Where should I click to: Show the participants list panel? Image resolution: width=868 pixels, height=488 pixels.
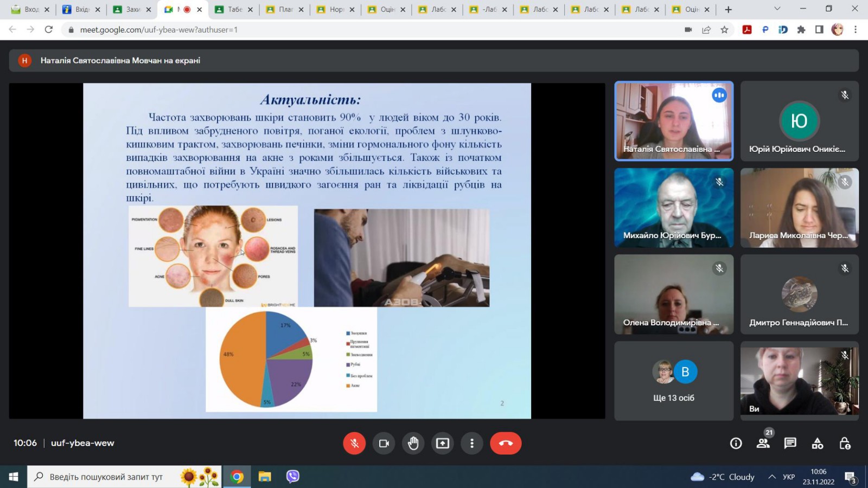point(763,444)
